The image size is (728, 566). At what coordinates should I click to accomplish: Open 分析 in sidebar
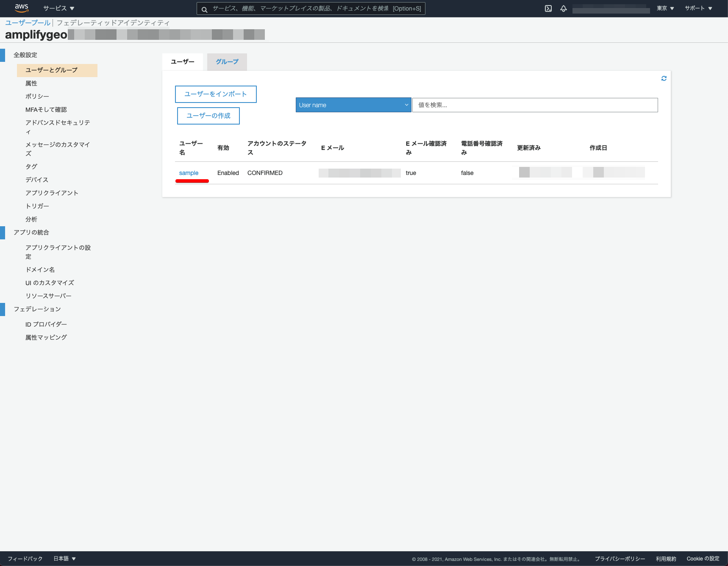(31, 219)
